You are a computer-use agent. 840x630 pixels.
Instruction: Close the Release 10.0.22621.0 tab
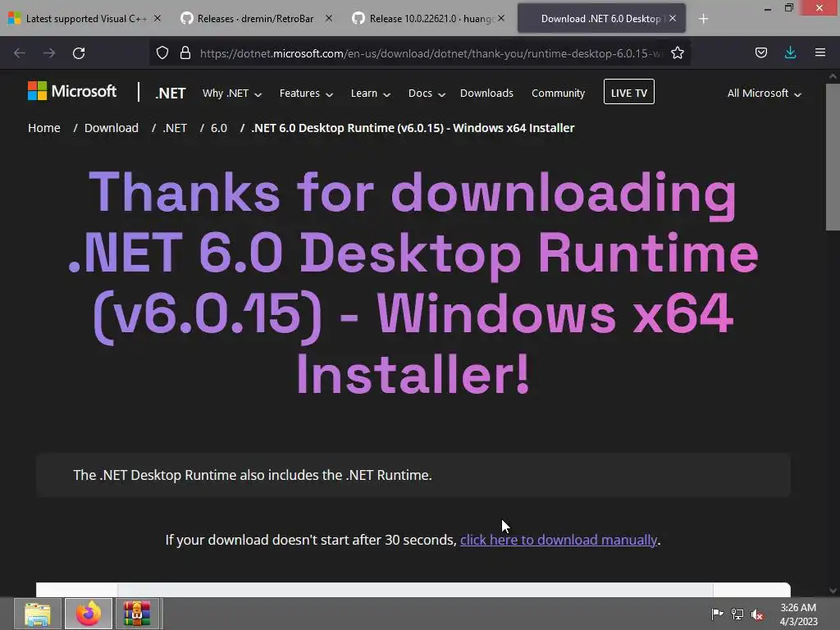pyautogui.click(x=501, y=18)
